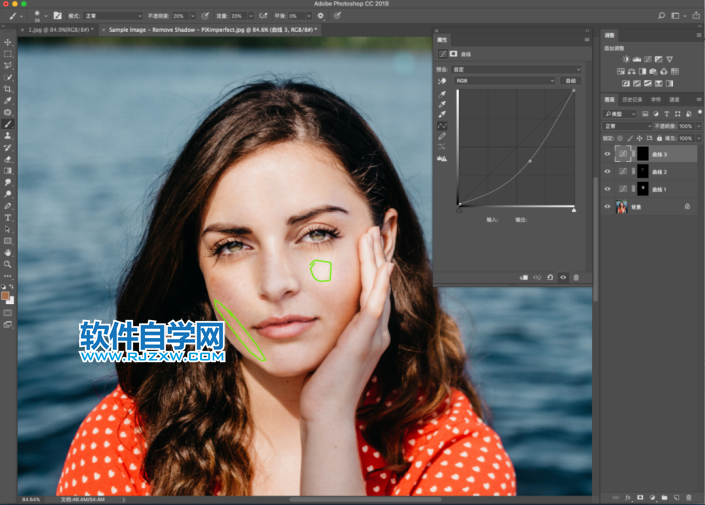
Task: Select the Rectangular Marquee tool
Action: point(8,54)
